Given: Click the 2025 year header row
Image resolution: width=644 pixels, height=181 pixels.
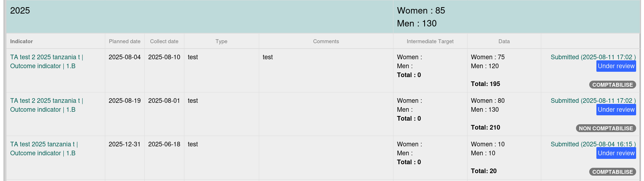Looking at the screenshot, I should tap(323, 17).
